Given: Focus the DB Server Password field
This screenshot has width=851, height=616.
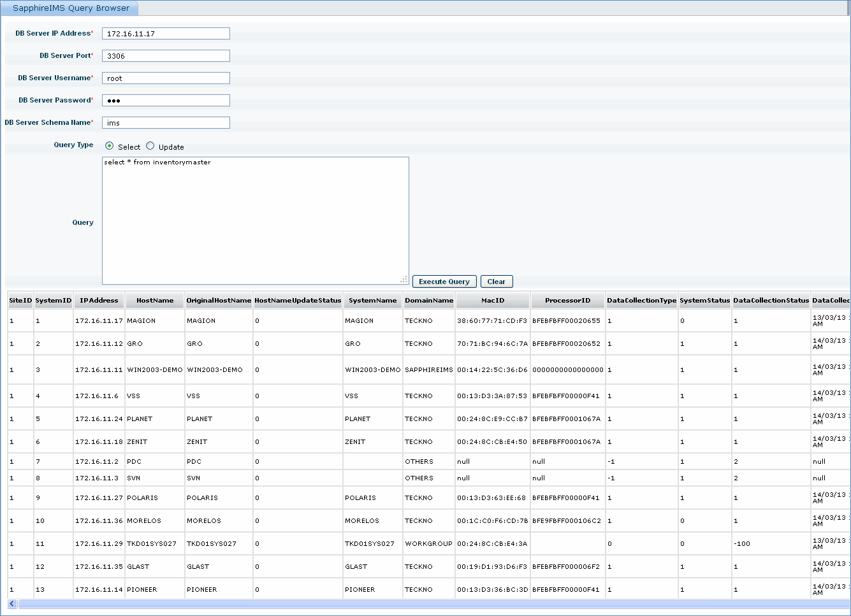Looking at the screenshot, I should [x=166, y=101].
